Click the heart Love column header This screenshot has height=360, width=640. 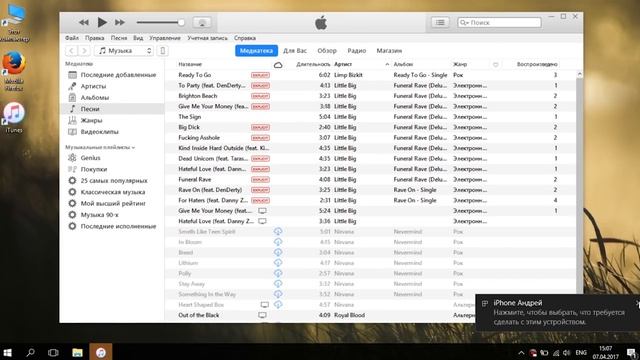pos(496,64)
